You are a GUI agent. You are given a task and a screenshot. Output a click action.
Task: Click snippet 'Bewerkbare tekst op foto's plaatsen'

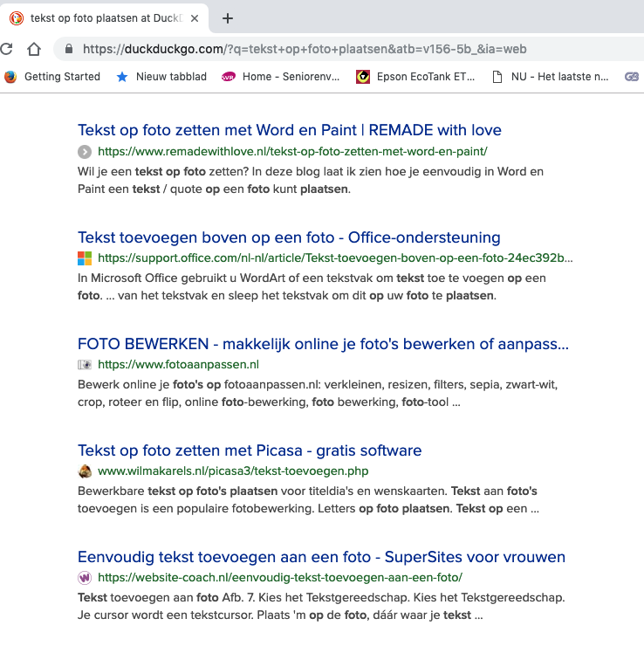(177, 491)
